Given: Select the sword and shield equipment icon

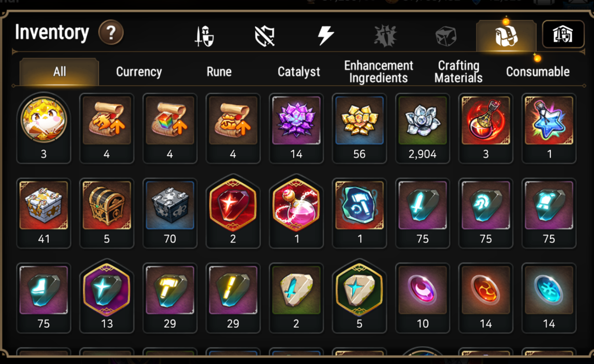Looking at the screenshot, I should coord(204,36).
